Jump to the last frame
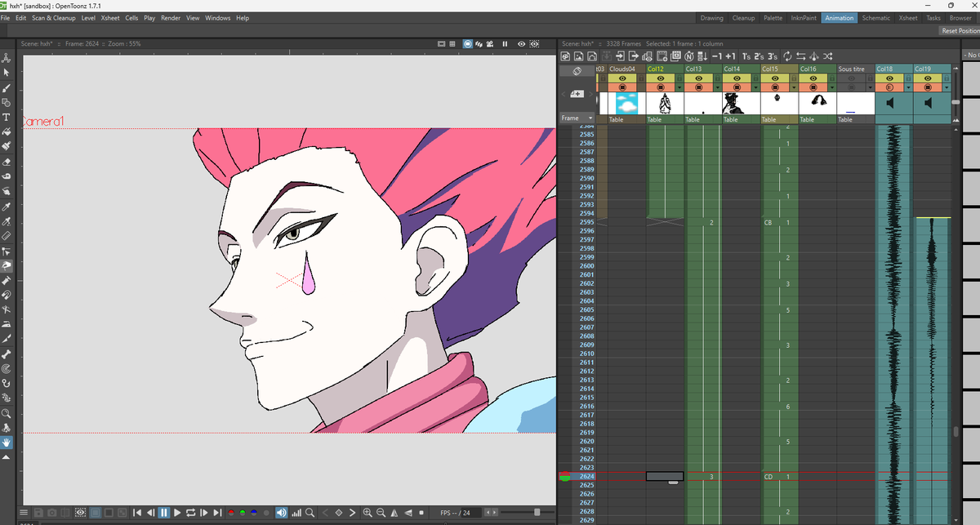Viewport: 980px width, 525px height. pos(217,513)
